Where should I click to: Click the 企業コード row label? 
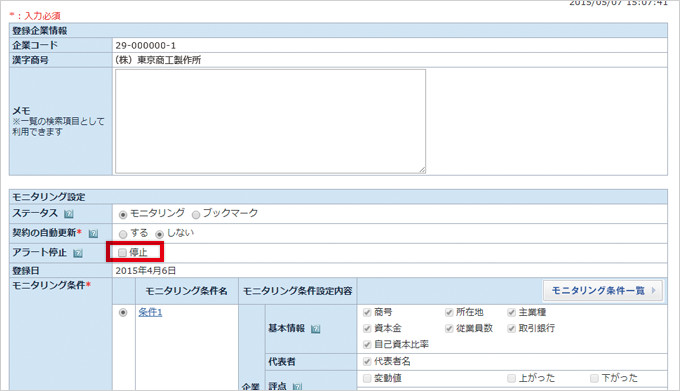(35, 45)
